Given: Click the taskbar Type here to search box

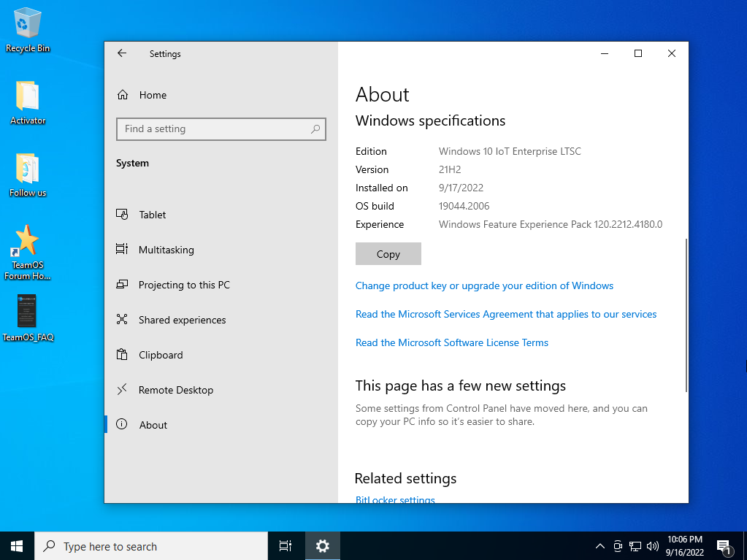Looking at the screenshot, I should [x=151, y=546].
